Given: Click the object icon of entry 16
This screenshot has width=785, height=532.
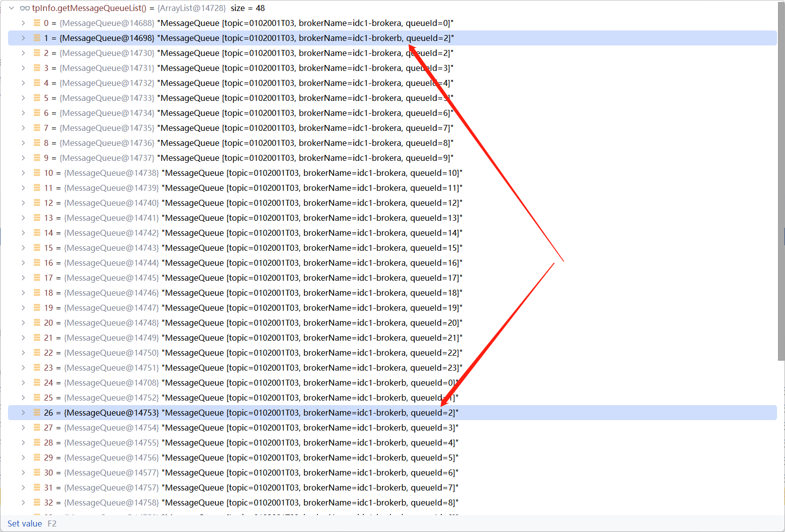Looking at the screenshot, I should tap(37, 262).
